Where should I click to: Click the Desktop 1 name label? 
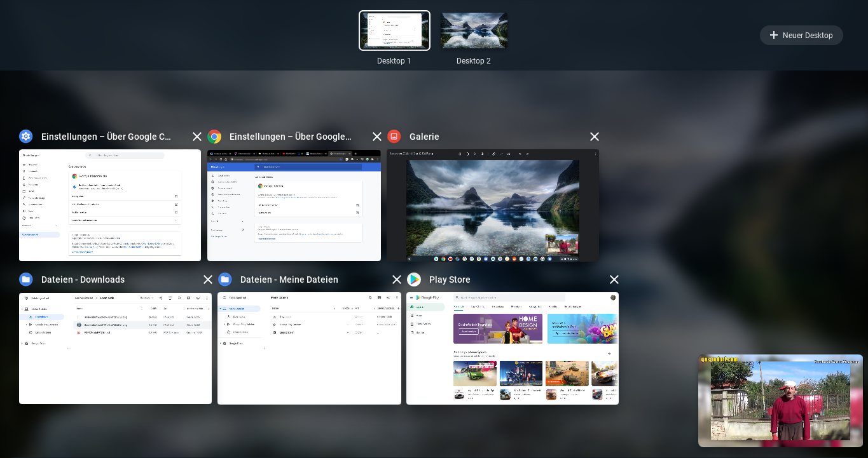(394, 61)
